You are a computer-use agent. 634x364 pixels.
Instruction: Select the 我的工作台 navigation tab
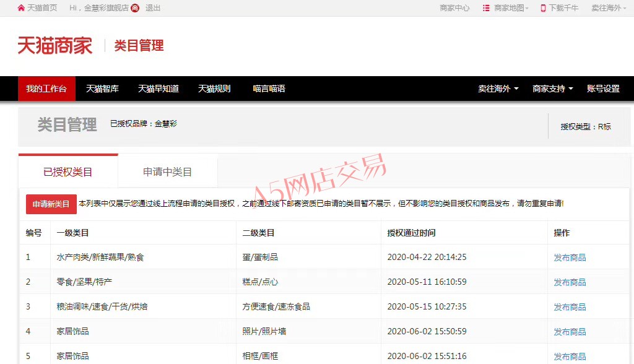(x=46, y=89)
